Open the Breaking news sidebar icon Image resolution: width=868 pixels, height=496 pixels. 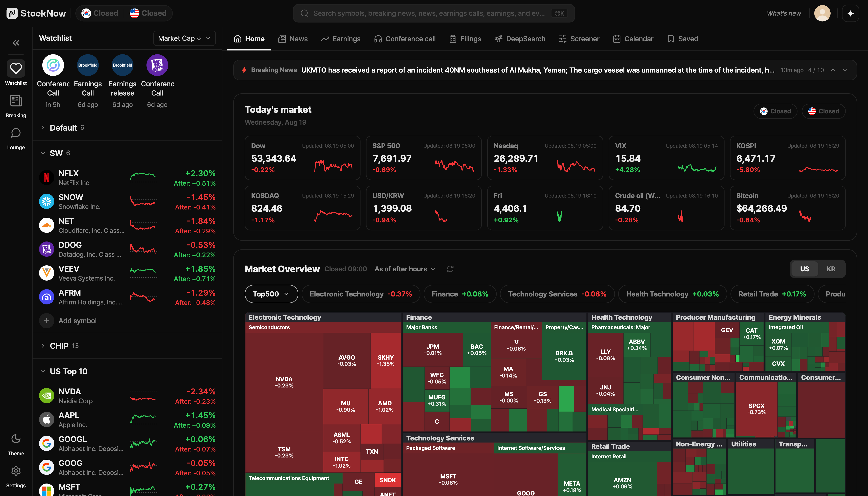16,101
